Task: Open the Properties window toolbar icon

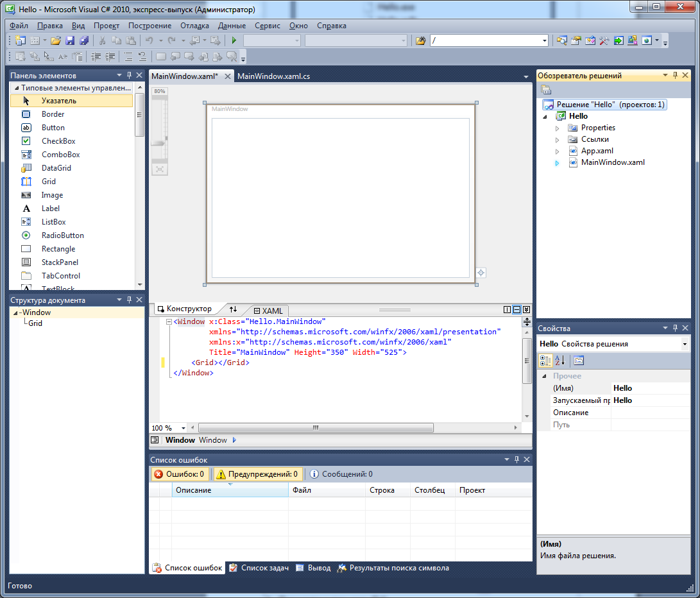Action: (576, 40)
